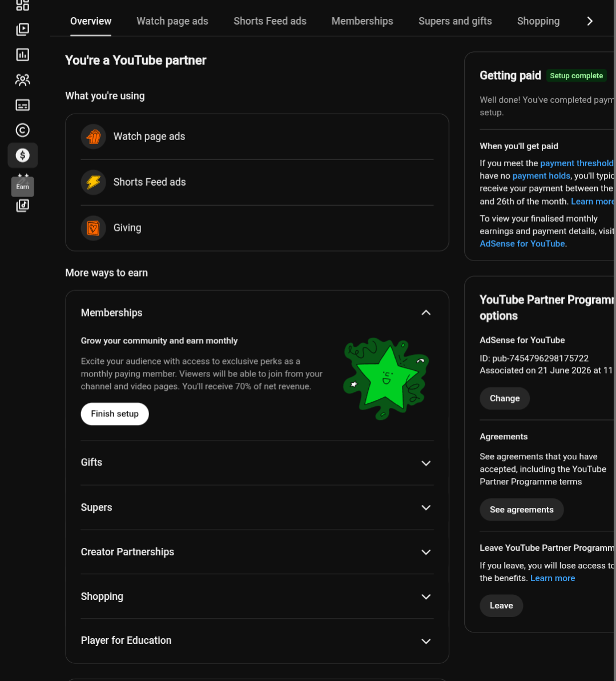Image resolution: width=616 pixels, height=681 pixels.
Task: Open the Content icon in the sidebar
Action: coord(23,29)
